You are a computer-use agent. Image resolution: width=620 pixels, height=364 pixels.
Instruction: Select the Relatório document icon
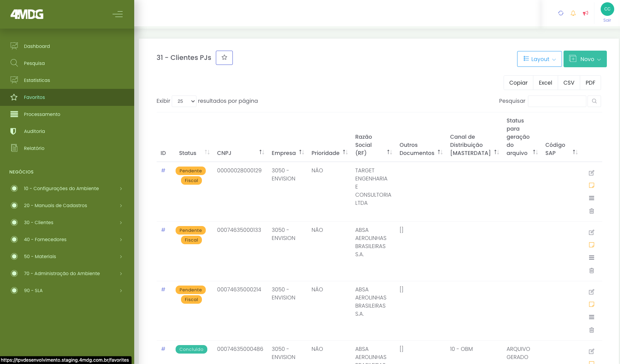point(14,148)
